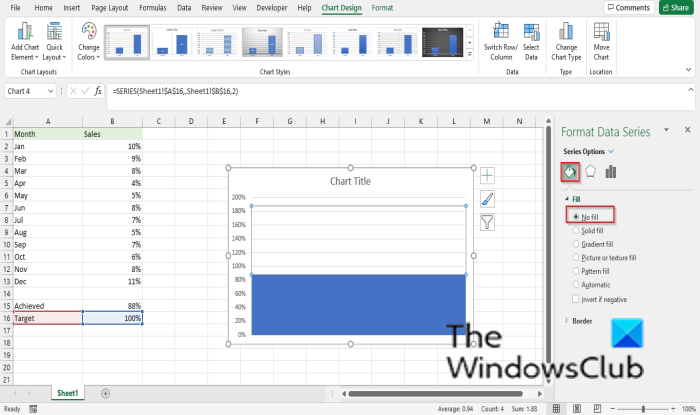Zoom out with minus icon

pos(613,409)
